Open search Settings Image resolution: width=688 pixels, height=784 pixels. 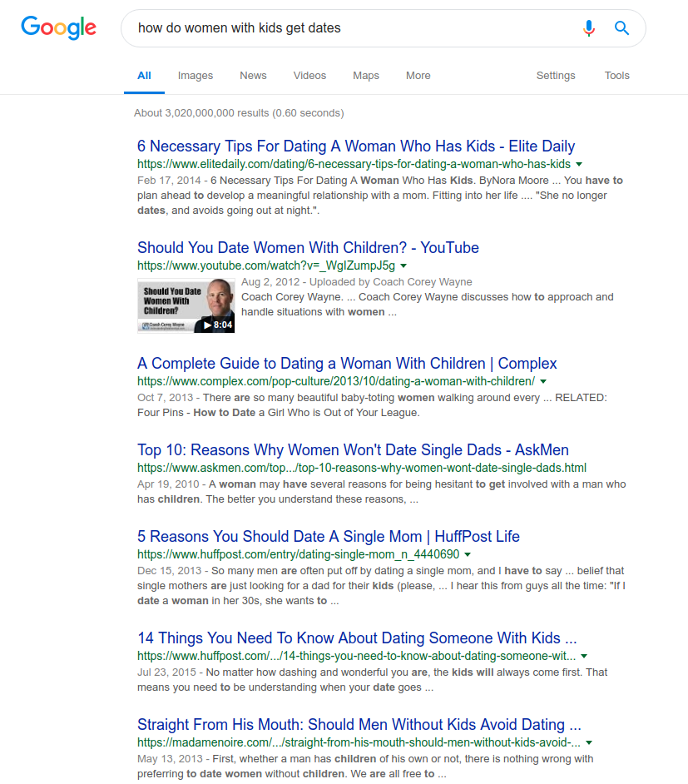pyautogui.click(x=556, y=76)
